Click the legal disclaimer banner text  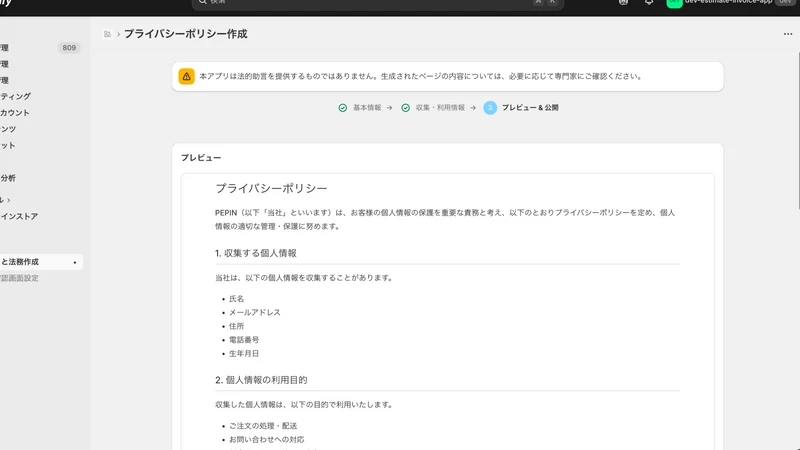[421, 77]
